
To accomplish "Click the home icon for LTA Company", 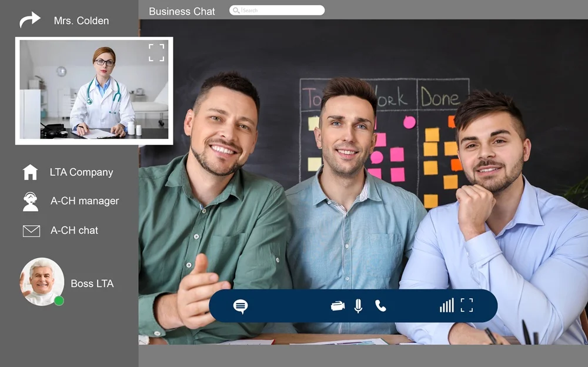I will point(30,172).
